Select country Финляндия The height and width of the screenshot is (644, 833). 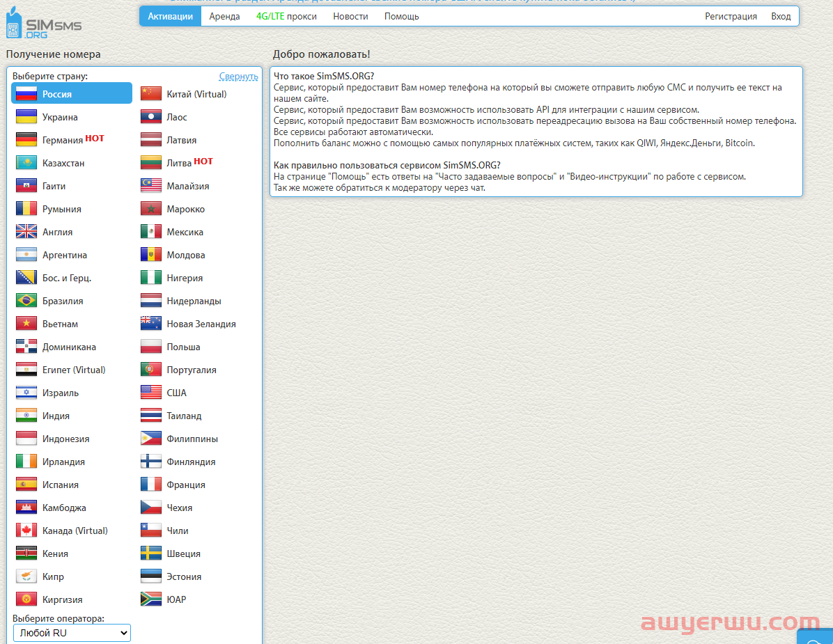coord(191,462)
